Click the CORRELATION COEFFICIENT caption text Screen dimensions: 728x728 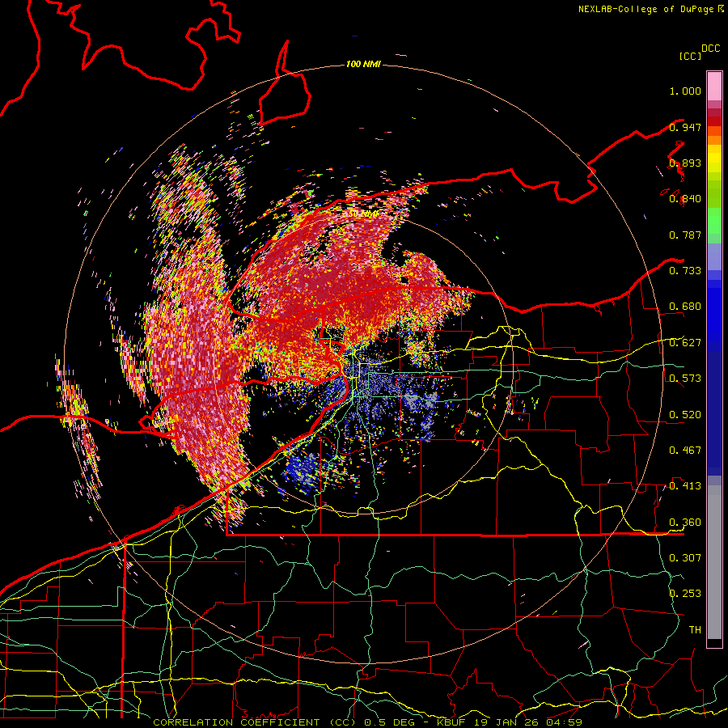click(x=237, y=722)
